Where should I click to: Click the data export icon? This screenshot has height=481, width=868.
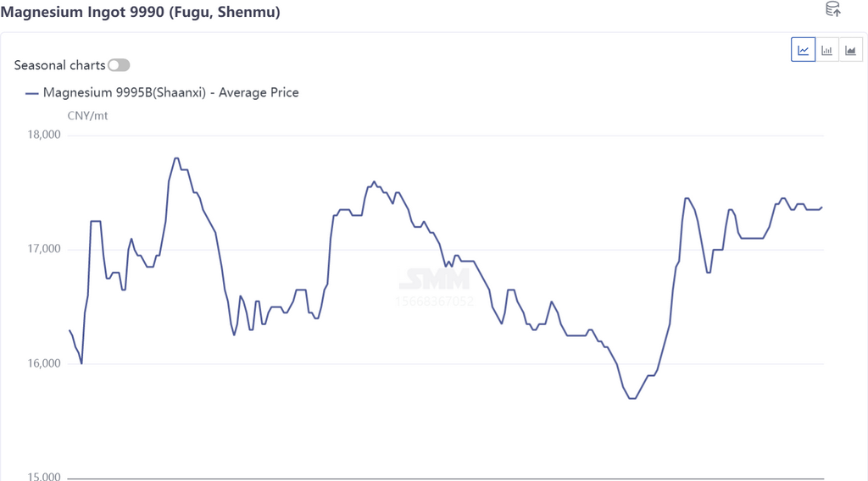[x=832, y=9]
